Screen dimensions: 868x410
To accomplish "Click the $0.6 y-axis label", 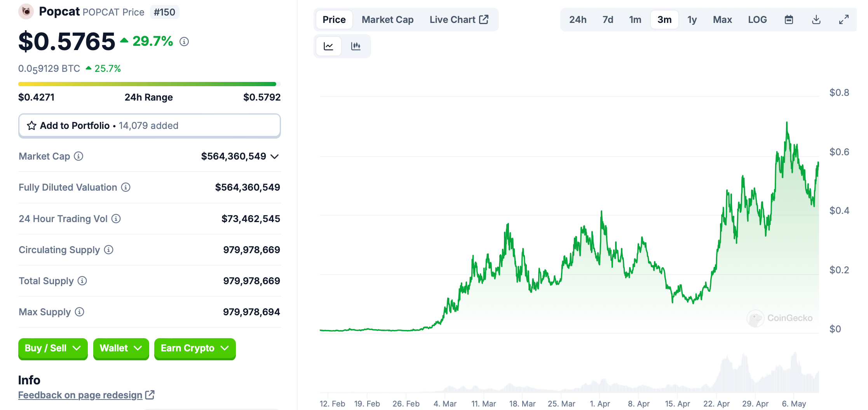I will (x=839, y=152).
